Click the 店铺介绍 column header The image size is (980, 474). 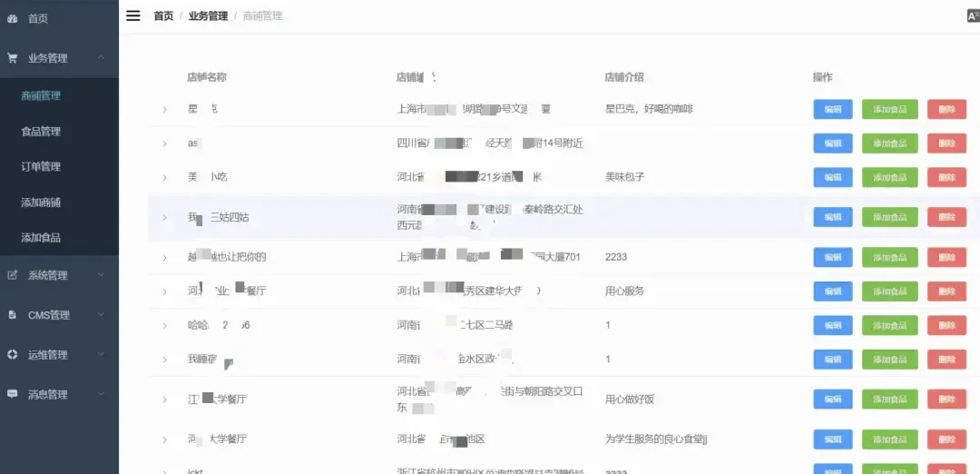(x=623, y=77)
